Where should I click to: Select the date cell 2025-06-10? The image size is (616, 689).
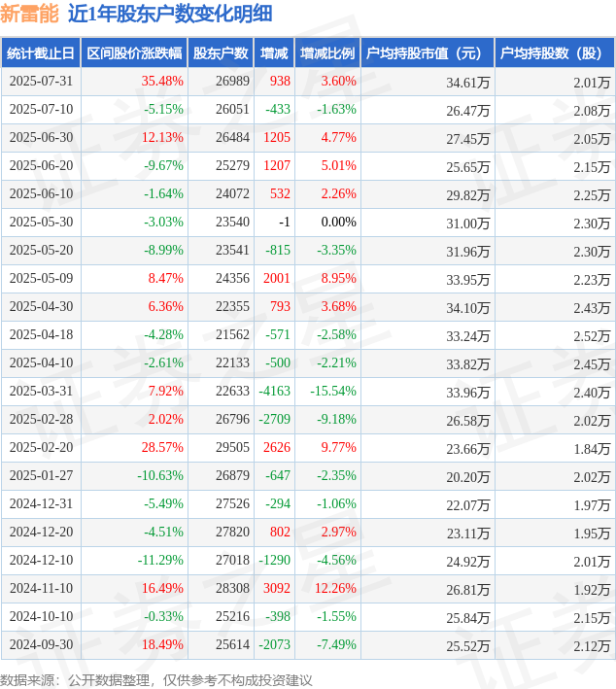tap(42, 193)
